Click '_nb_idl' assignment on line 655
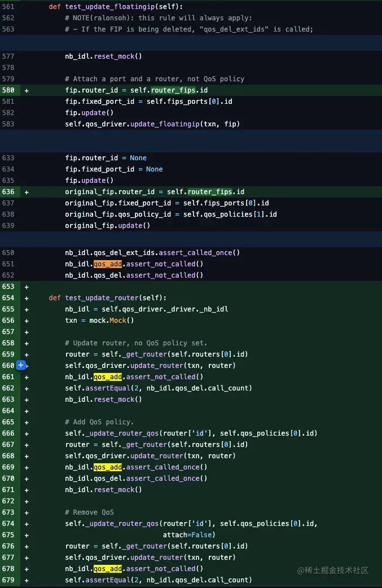 [147, 309]
